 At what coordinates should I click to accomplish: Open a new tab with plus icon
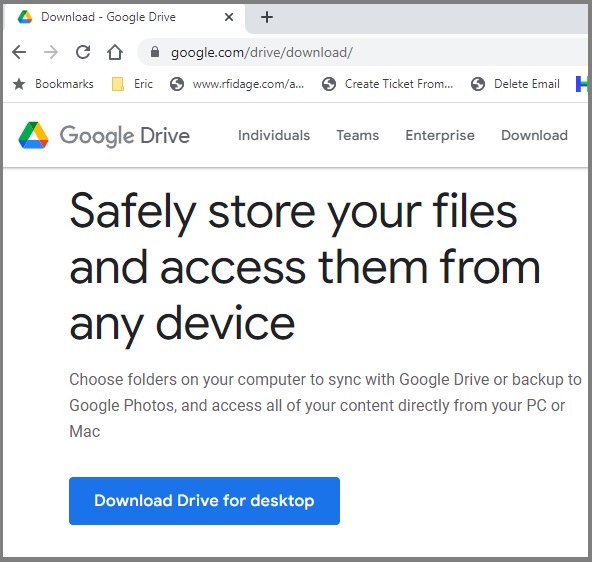click(267, 17)
